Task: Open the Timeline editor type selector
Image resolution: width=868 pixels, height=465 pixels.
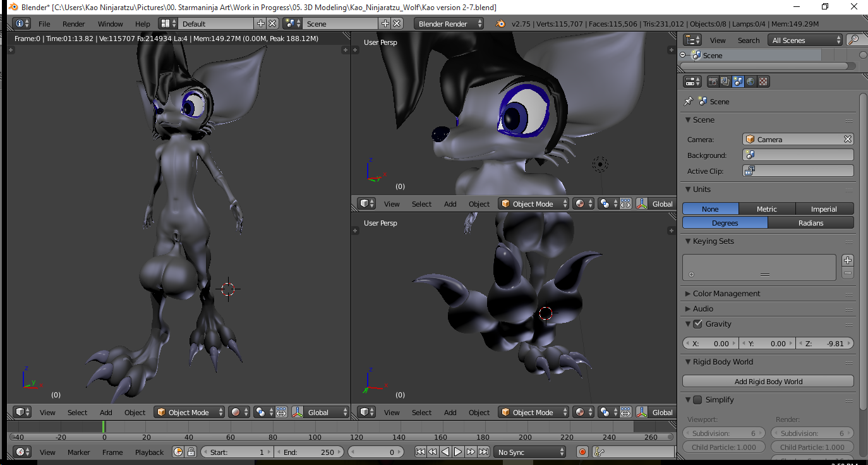Action: tap(22, 452)
